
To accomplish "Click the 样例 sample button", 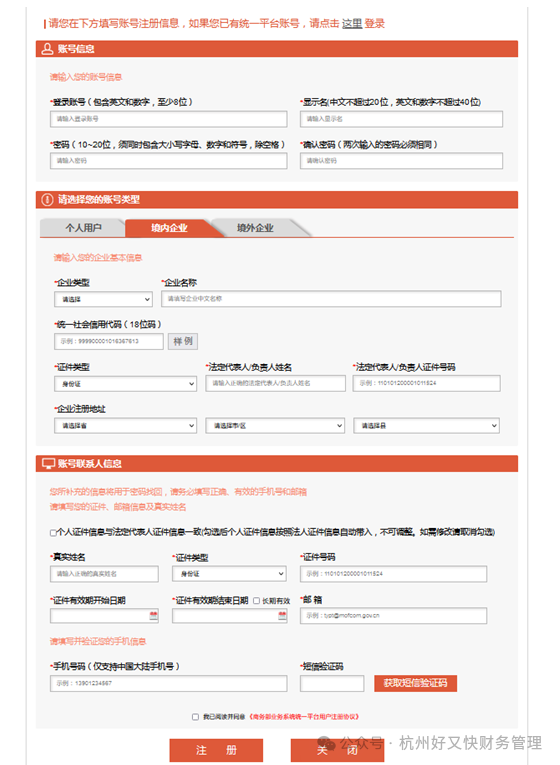I will pos(183,341).
